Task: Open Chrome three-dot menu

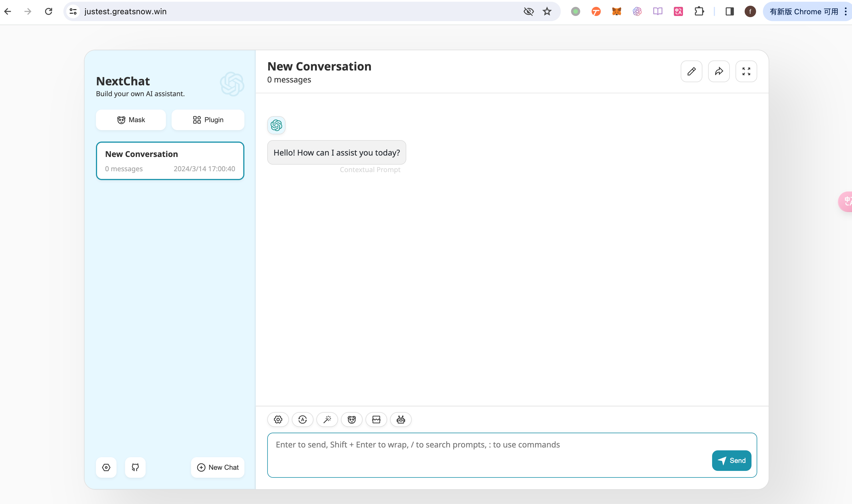Action: (845, 11)
